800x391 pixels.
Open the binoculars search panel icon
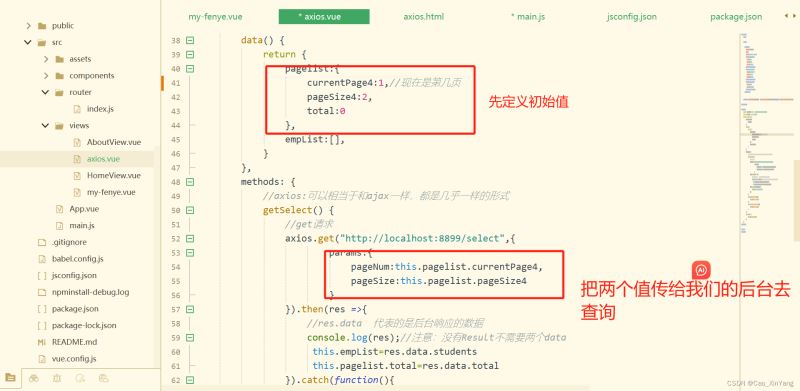click(34, 378)
